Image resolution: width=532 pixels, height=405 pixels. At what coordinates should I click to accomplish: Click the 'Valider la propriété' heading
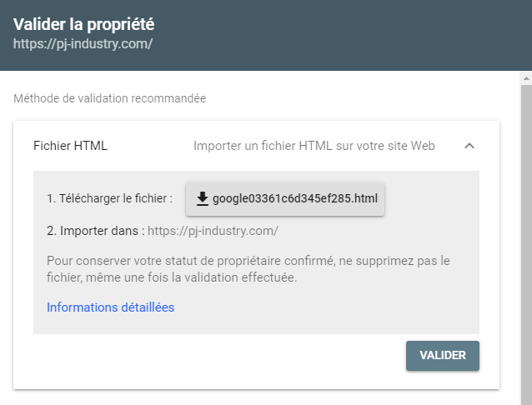84,24
